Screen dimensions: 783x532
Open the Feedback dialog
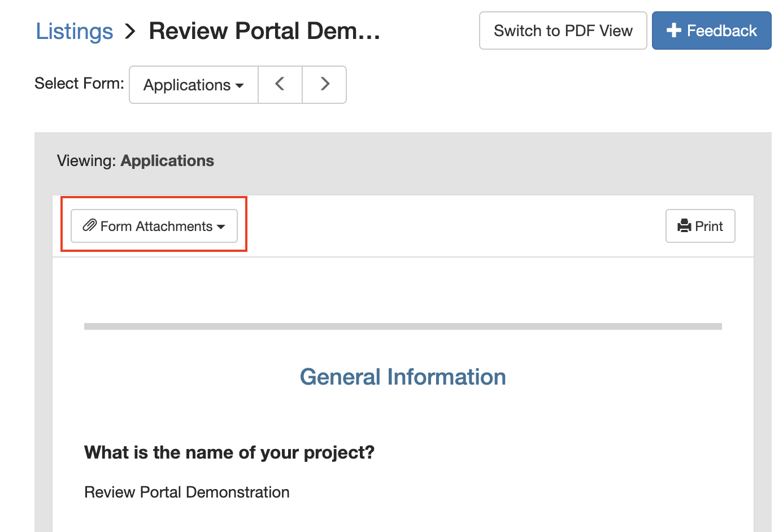(711, 30)
